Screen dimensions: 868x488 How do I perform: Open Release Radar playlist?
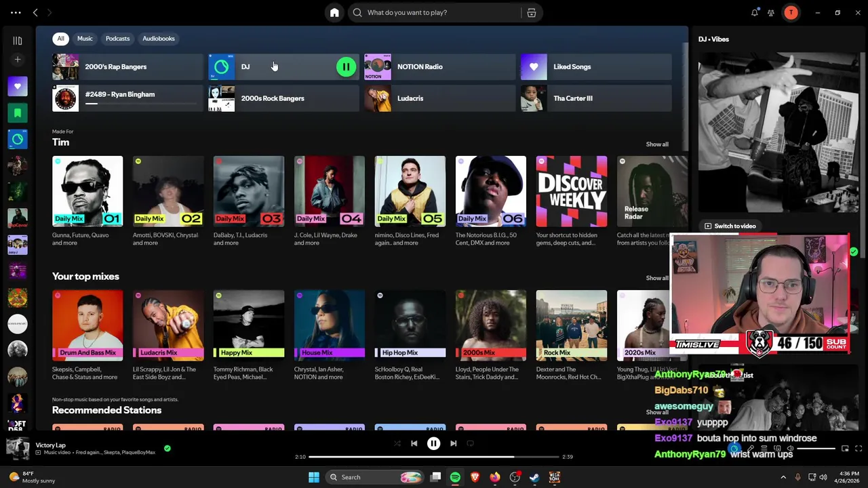(x=652, y=191)
